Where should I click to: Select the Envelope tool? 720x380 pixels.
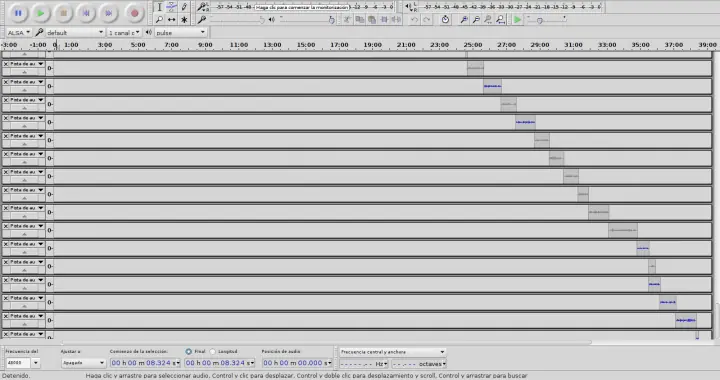pyautogui.click(x=171, y=7)
